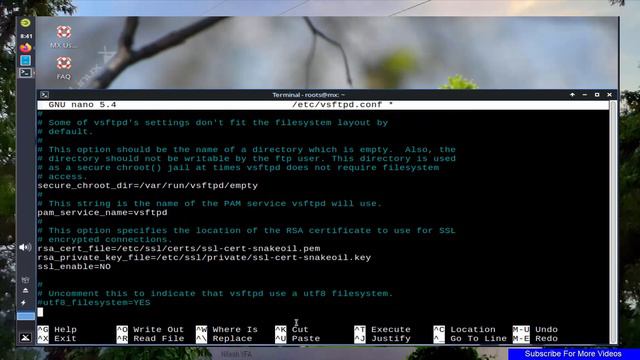Click the 'as a secure chroot() jail' comment
The height and width of the screenshot is (360, 640).
coord(238,168)
